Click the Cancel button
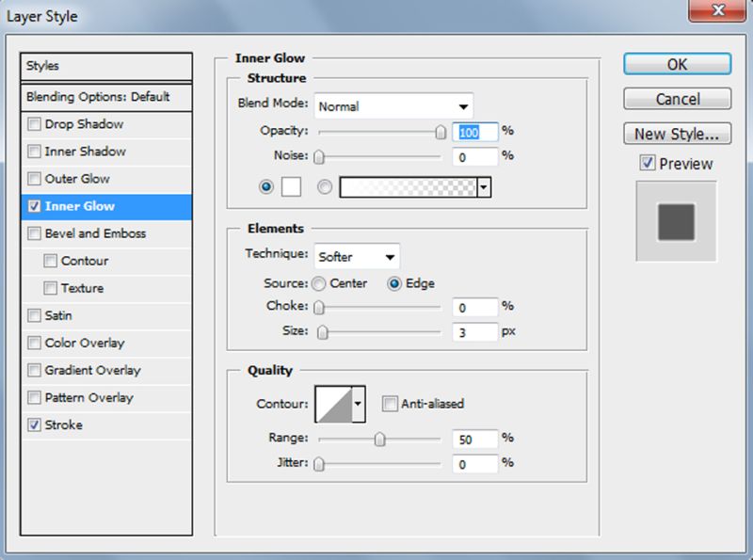The height and width of the screenshot is (560, 753). (x=677, y=99)
